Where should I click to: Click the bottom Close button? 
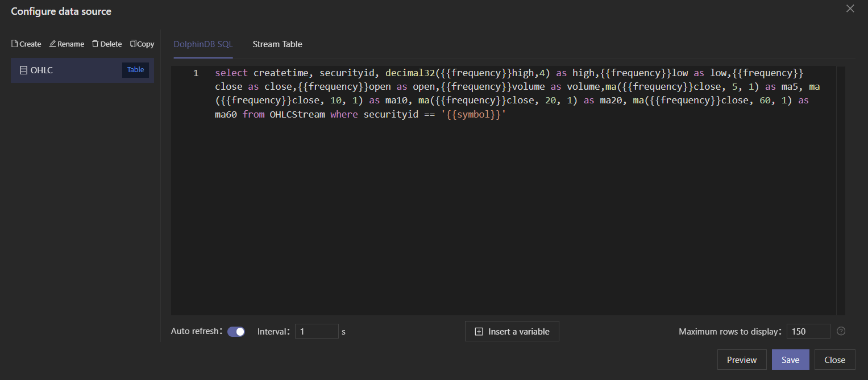point(834,360)
